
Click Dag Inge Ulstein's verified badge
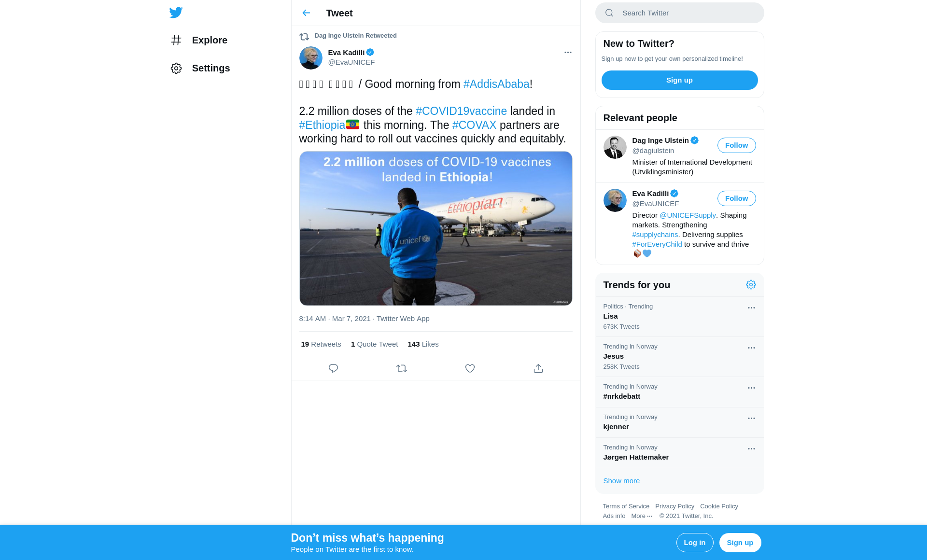tap(694, 140)
